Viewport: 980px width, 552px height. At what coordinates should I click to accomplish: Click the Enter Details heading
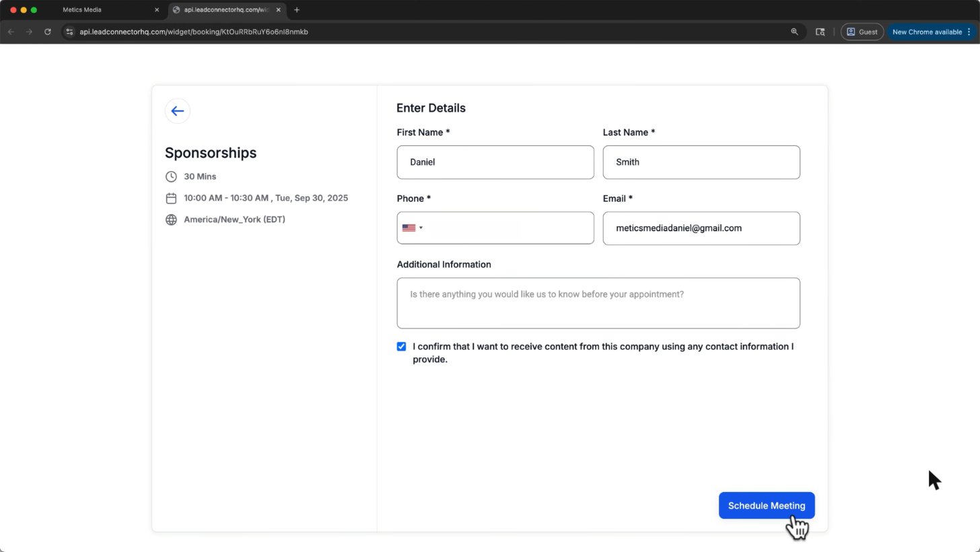(431, 108)
